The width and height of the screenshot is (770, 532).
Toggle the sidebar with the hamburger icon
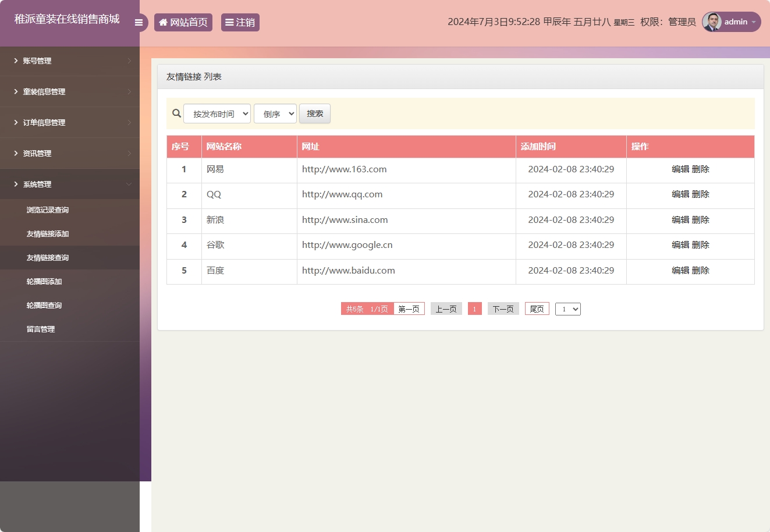[x=139, y=22]
